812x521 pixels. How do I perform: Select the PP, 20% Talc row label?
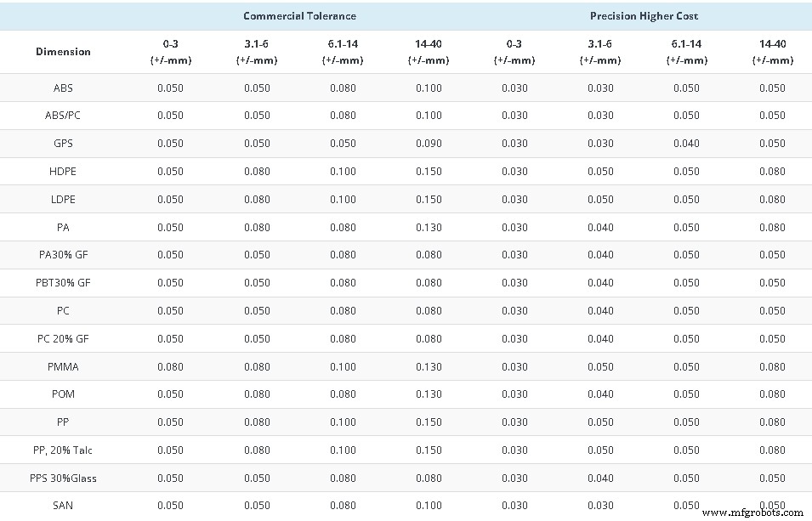(63, 450)
